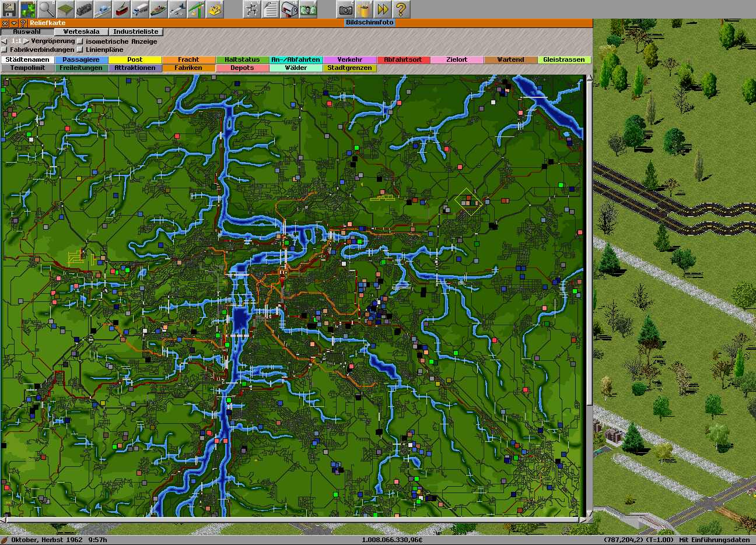Show Passagiere overlay on map
This screenshot has height=545, width=756.
click(81, 59)
